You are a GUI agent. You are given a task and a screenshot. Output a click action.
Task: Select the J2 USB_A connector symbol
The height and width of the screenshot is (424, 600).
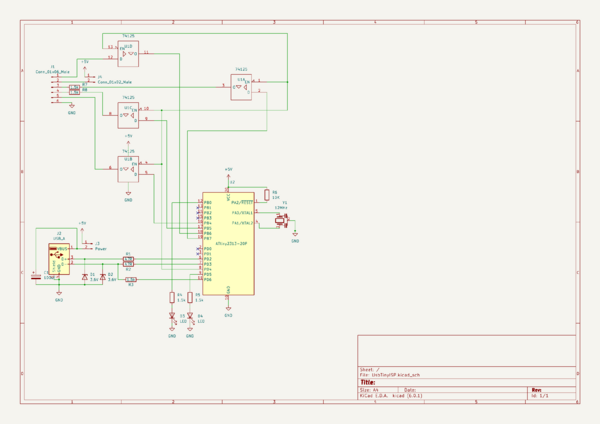pos(59,259)
